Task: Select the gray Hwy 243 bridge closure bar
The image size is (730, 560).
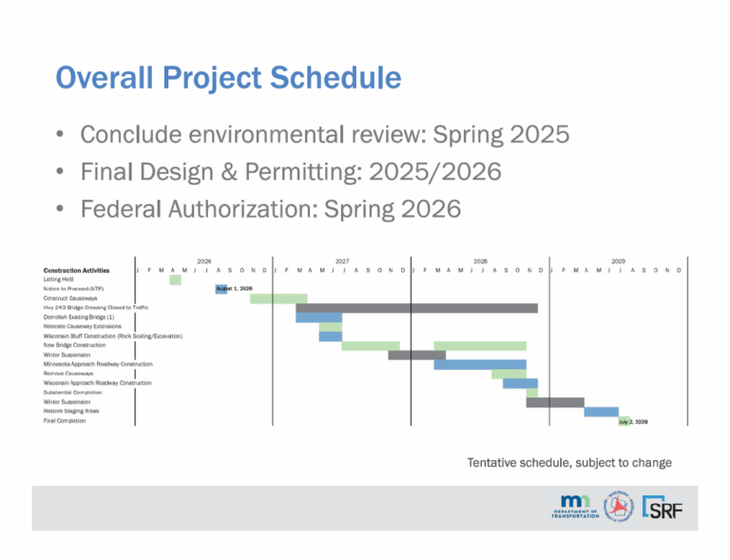Action: 416,308
